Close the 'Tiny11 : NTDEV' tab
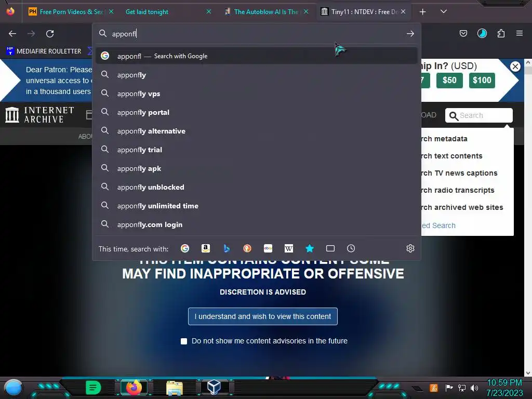This screenshot has width=532, height=399. pyautogui.click(x=403, y=11)
